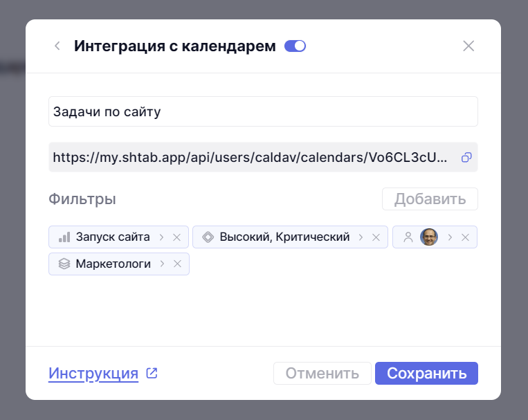The width and height of the screenshot is (528, 420).
Task: Remove the 'Высокий, Критический' priority filter
Action: (376, 237)
